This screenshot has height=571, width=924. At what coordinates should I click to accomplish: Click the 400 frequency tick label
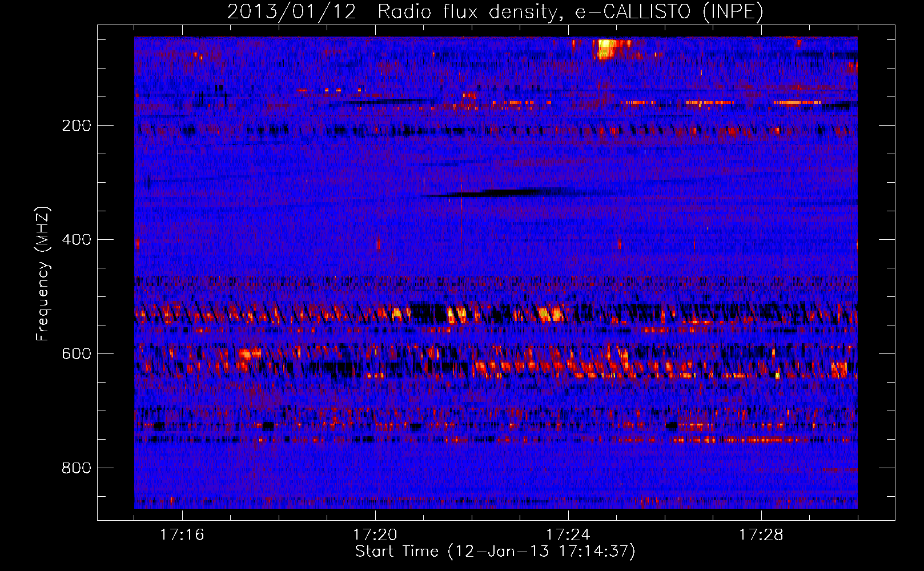(77, 240)
